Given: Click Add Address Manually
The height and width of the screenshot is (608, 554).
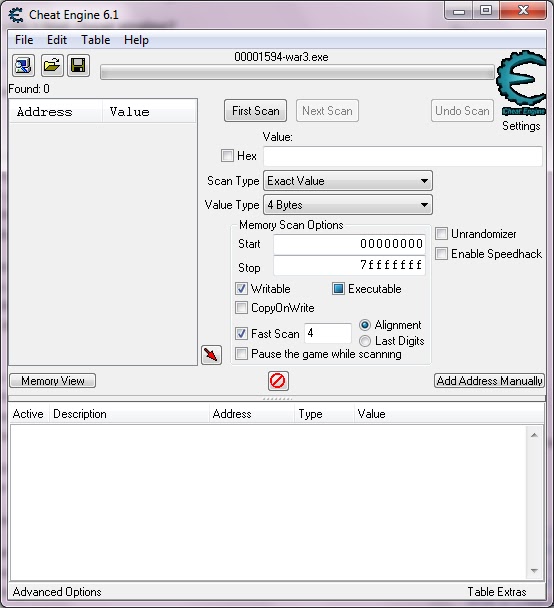Looking at the screenshot, I should point(489,381).
